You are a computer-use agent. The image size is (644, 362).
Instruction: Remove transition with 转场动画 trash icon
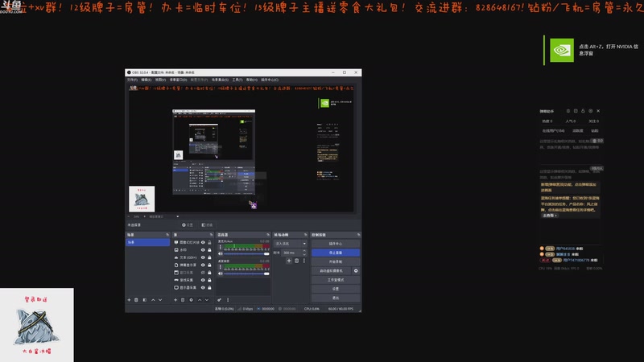(x=296, y=261)
